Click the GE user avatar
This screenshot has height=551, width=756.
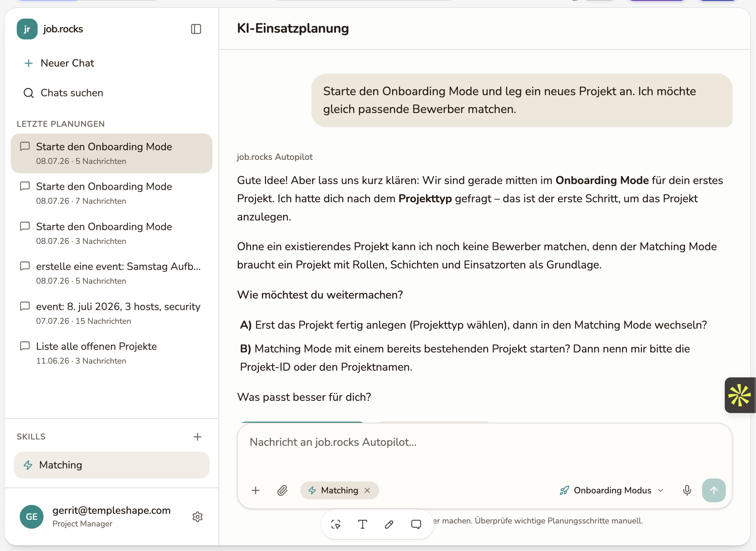pos(32,517)
